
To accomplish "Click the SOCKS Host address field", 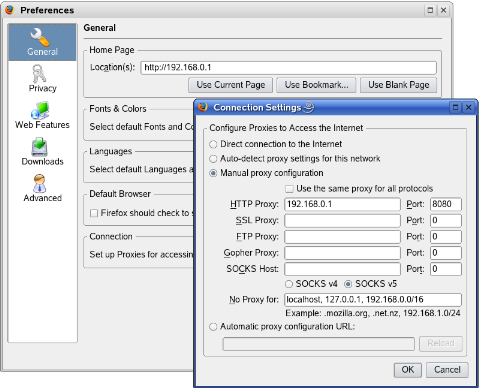I will point(342,269).
